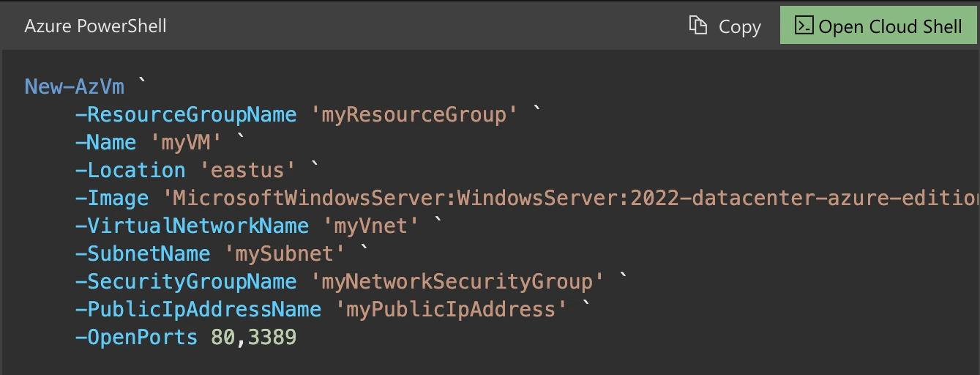Viewport: 980px width, 375px height.
Task: Click the New-AzVm cmdlet name
Action: coord(74,87)
